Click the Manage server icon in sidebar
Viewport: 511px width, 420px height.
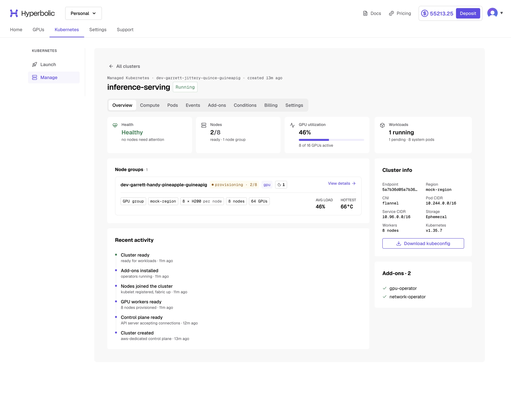point(35,77)
